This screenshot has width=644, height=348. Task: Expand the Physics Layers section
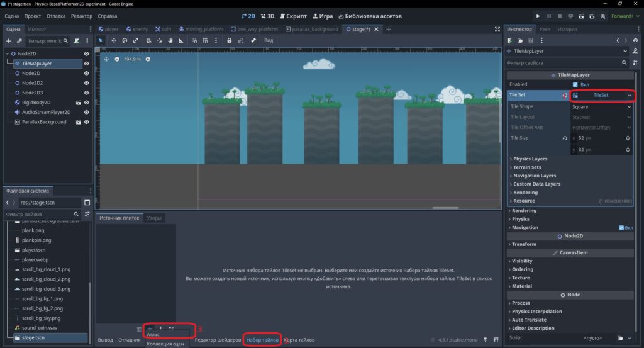(x=530, y=159)
